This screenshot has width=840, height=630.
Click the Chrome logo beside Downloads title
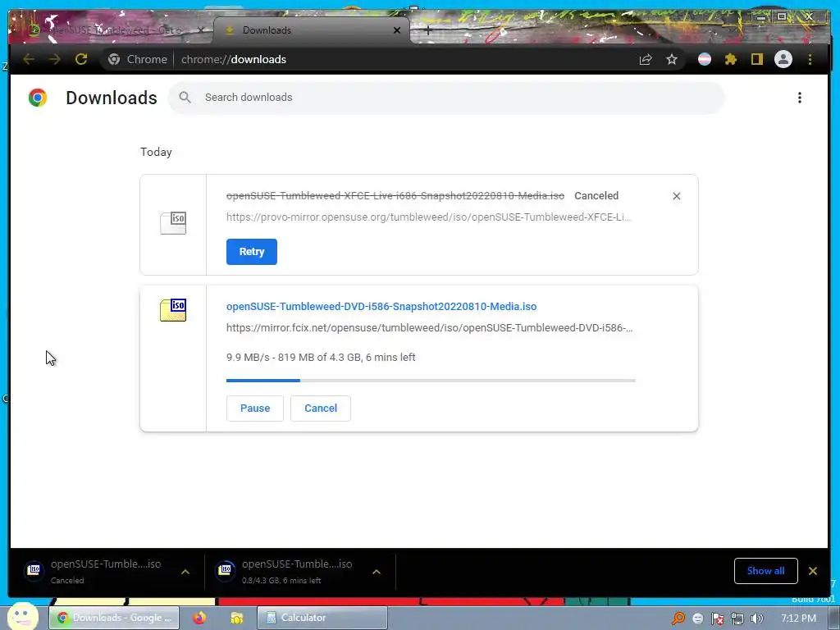pos(38,98)
